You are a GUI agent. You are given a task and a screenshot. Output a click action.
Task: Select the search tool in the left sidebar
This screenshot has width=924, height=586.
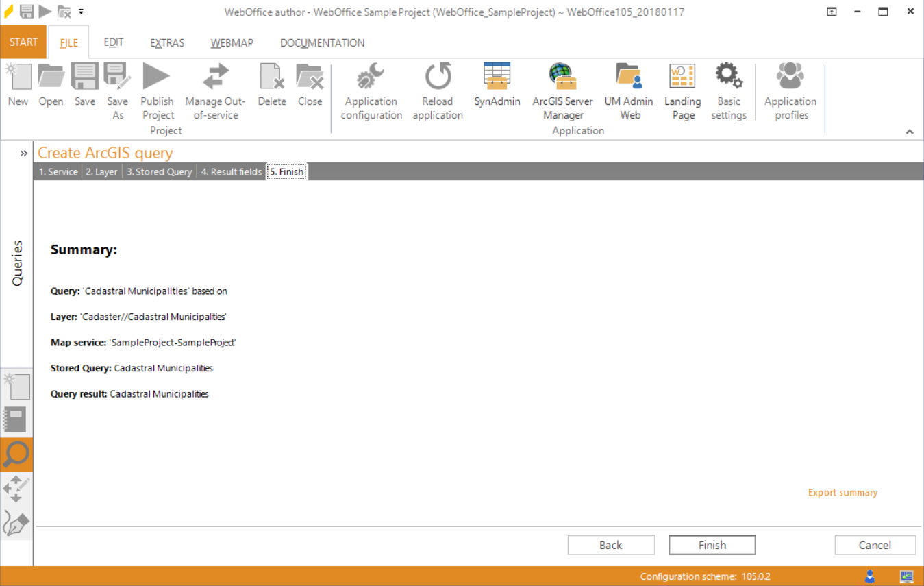point(16,454)
